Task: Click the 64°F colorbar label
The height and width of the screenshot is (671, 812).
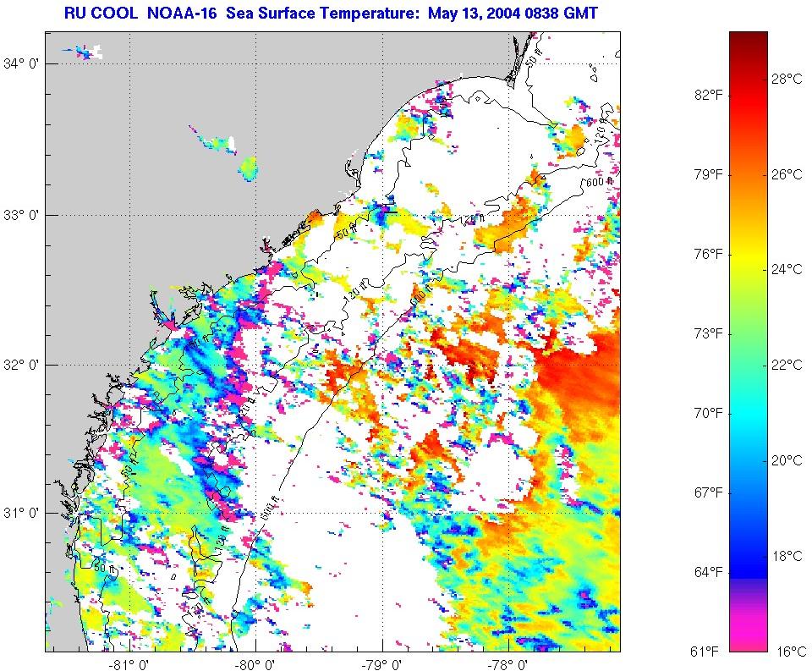Action: pyautogui.click(x=709, y=572)
